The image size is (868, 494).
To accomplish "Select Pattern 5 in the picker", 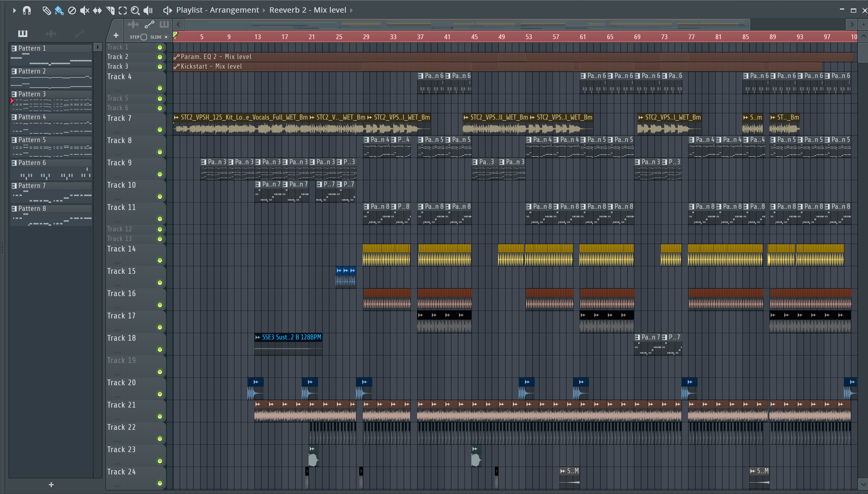I will click(x=51, y=147).
